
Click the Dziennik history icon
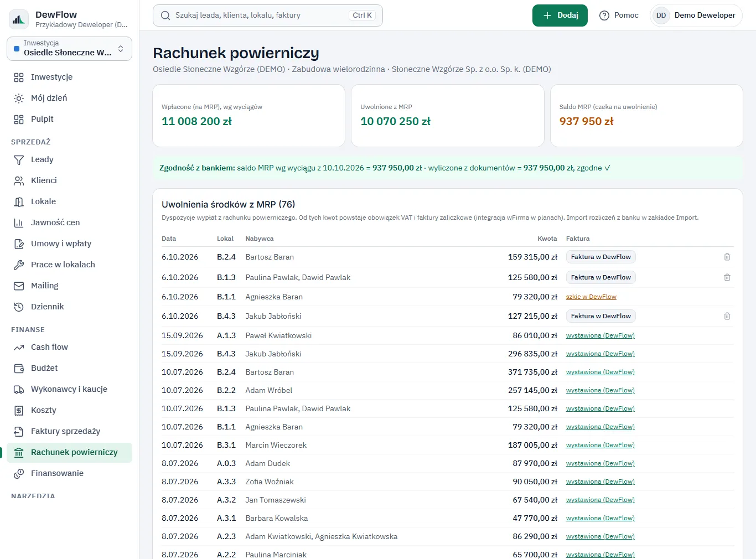click(x=19, y=307)
